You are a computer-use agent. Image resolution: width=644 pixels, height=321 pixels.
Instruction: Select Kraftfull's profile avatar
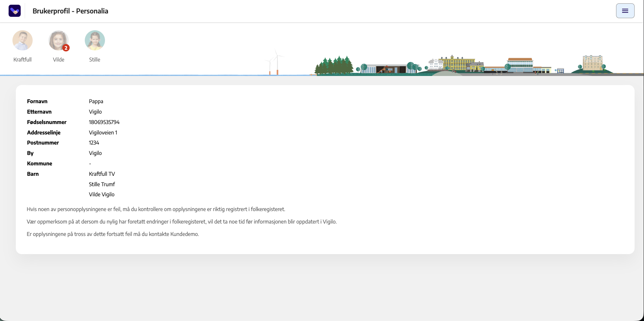pos(23,40)
